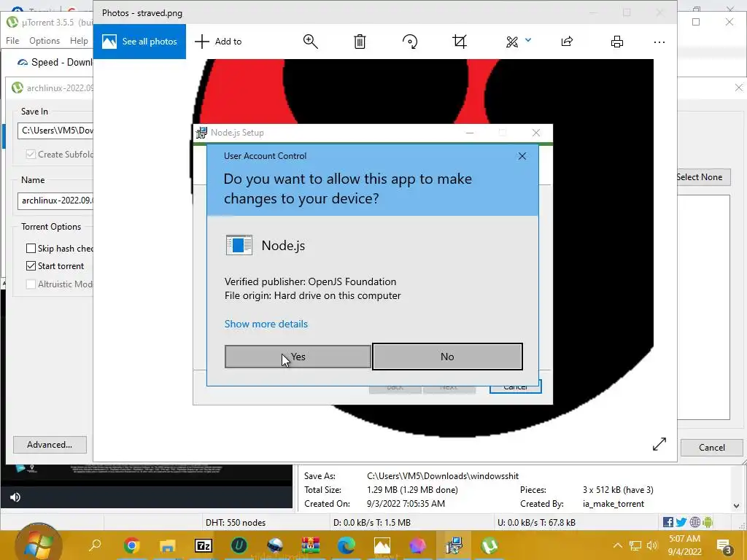Screen dimensions: 747x560
Task: Click the Node.js installer taskbar icon
Action: pos(454,545)
